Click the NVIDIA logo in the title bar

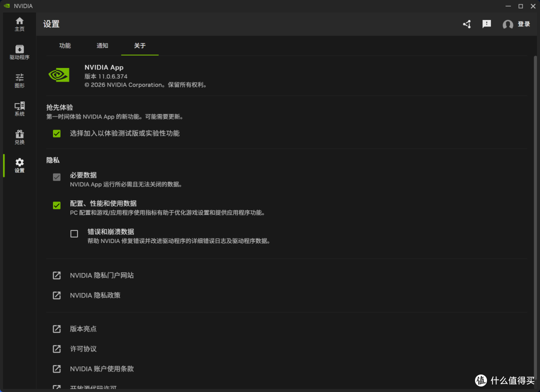6,6
